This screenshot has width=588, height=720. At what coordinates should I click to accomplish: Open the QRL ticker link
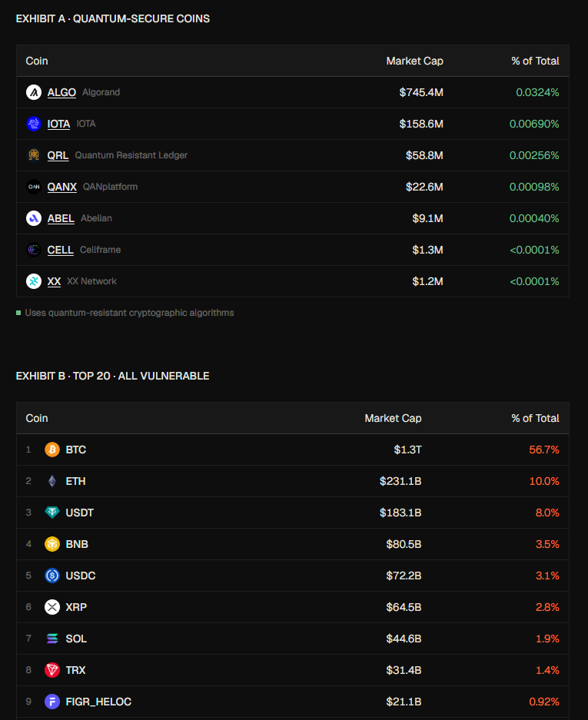(x=58, y=155)
